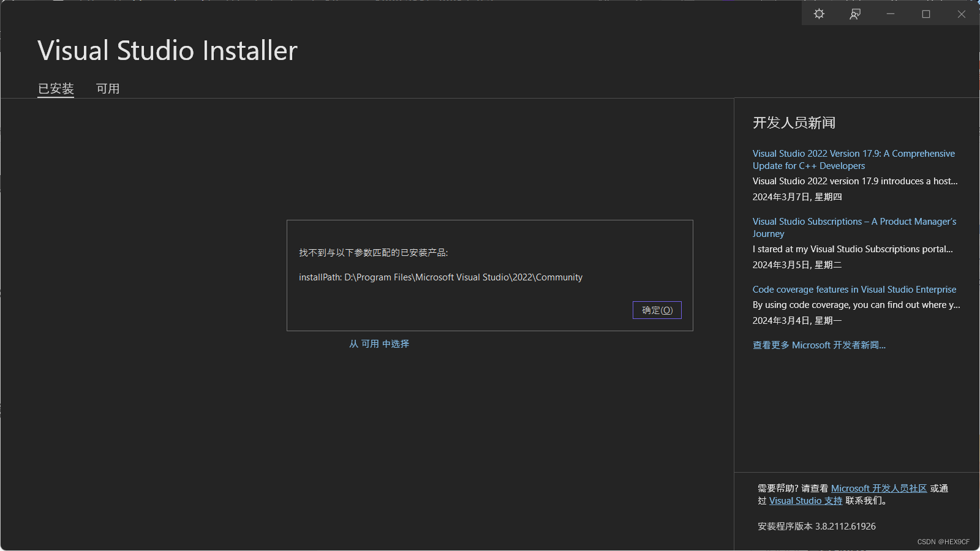Viewport: 980px width, 551px height.
Task: Open the Microsoft 开发人员社区 link
Action: [879, 488]
